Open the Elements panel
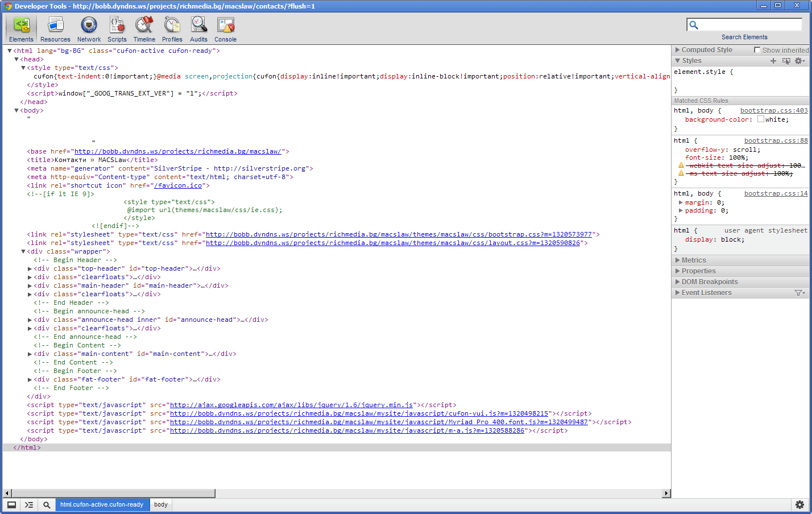This screenshot has width=812, height=514. point(21,29)
